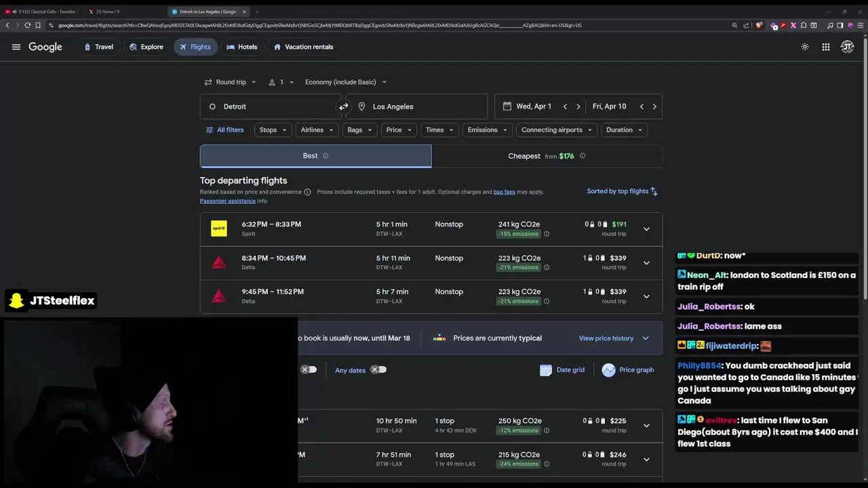Open the Price filter

[399, 130]
